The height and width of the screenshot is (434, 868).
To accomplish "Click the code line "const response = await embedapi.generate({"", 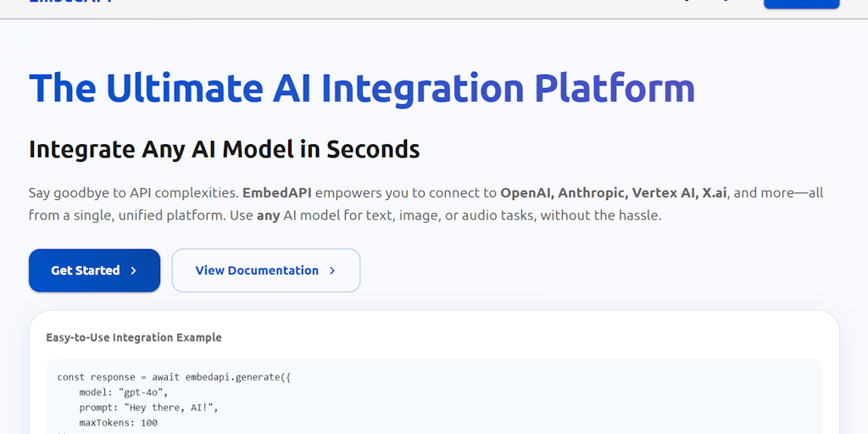I will coord(174,377).
